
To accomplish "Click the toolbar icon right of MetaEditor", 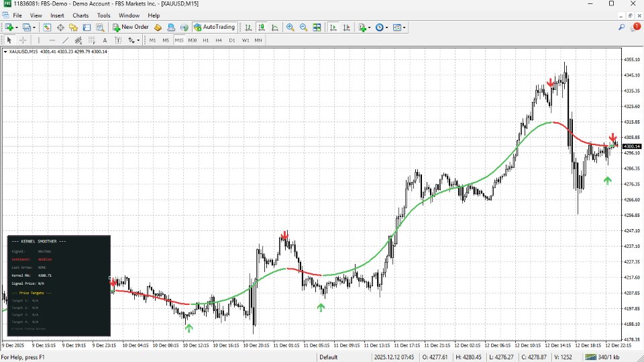I will (x=171, y=28).
